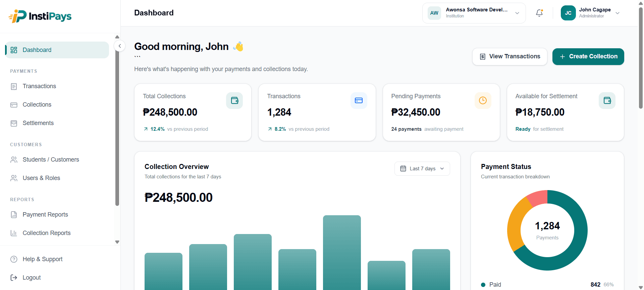Open the Last 7 days period dropdown
The height and width of the screenshot is (290, 644).
click(x=422, y=169)
